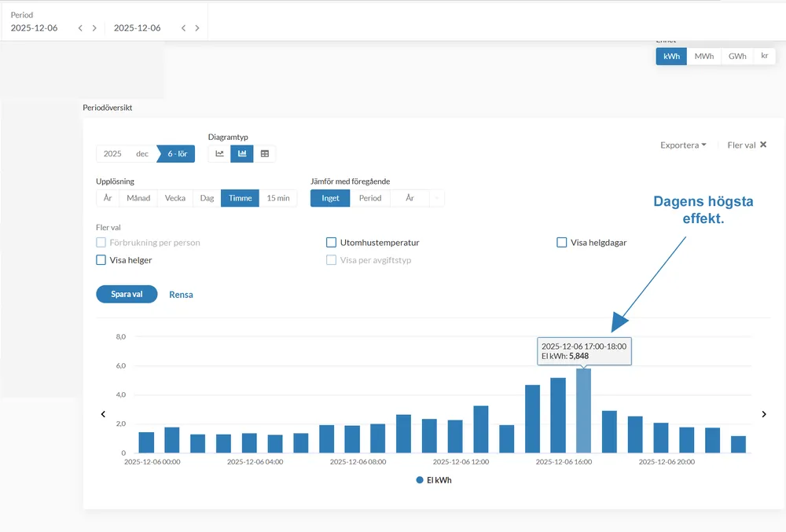Switch to table view diagram icon
Viewport: 786px width, 532px height.
click(265, 153)
